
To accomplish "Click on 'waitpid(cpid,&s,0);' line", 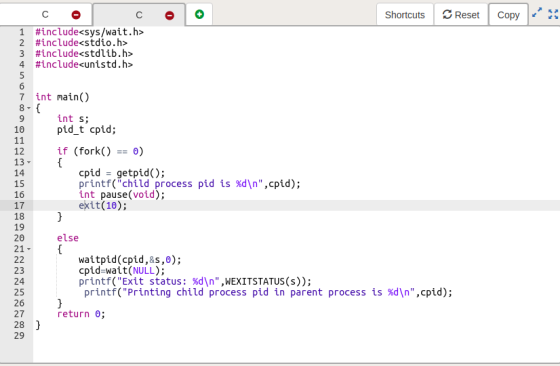I will (130, 260).
